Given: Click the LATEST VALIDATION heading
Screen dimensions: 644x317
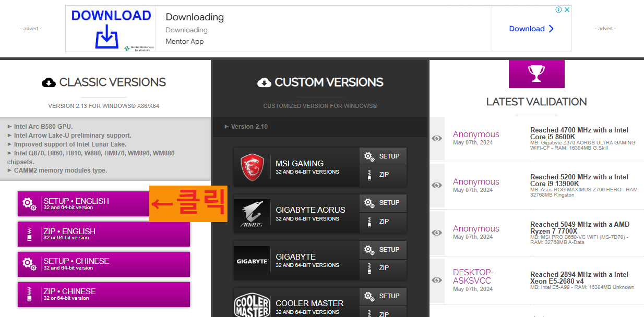Looking at the screenshot, I should (536, 102).
